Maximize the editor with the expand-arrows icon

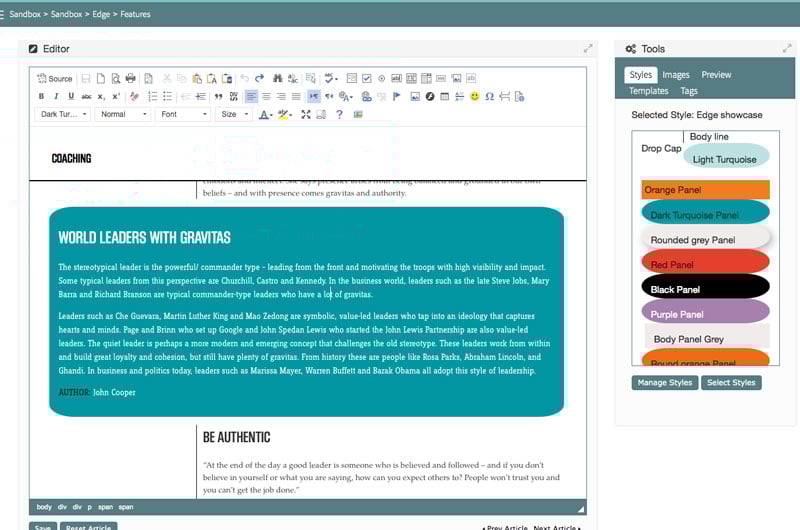306,114
